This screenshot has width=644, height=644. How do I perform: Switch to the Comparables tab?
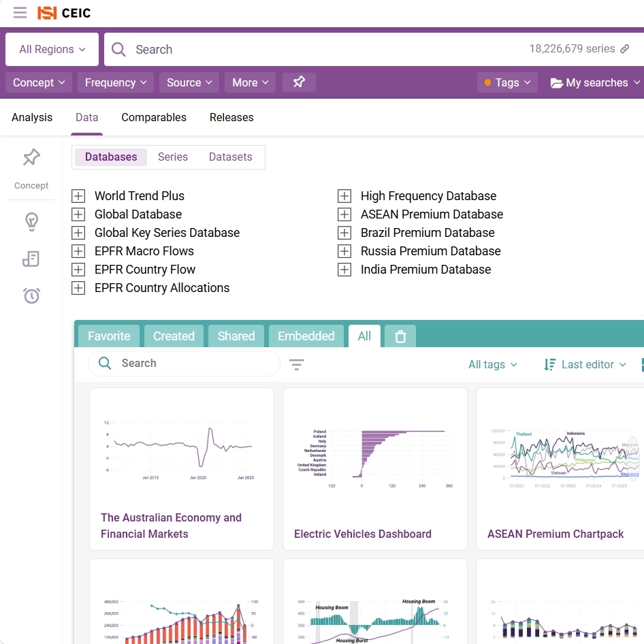154,117
